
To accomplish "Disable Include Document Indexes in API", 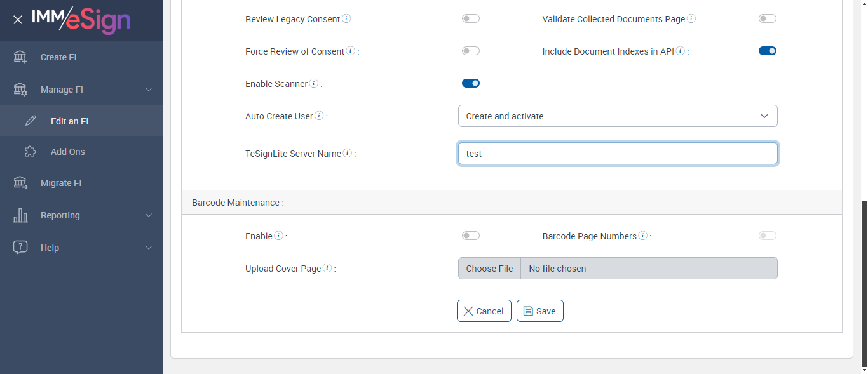I will coord(768,51).
